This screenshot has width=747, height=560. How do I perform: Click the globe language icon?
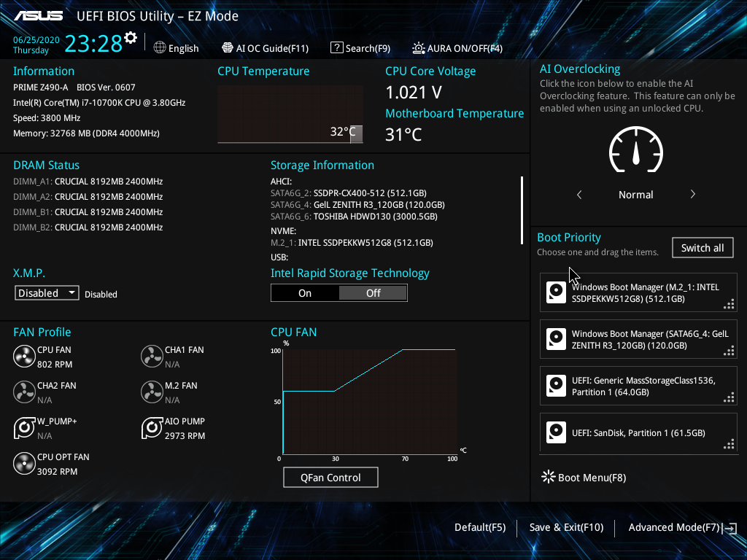[160, 47]
